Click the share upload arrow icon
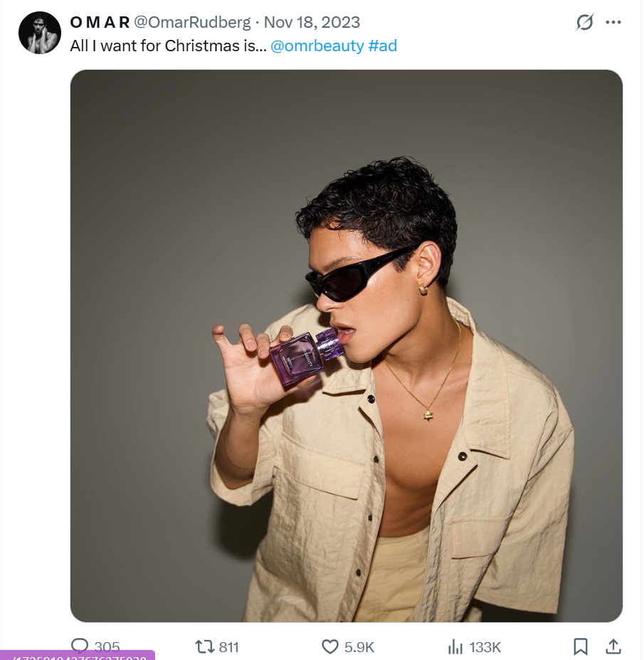Screen dimensions: 644x660 (x=613, y=646)
